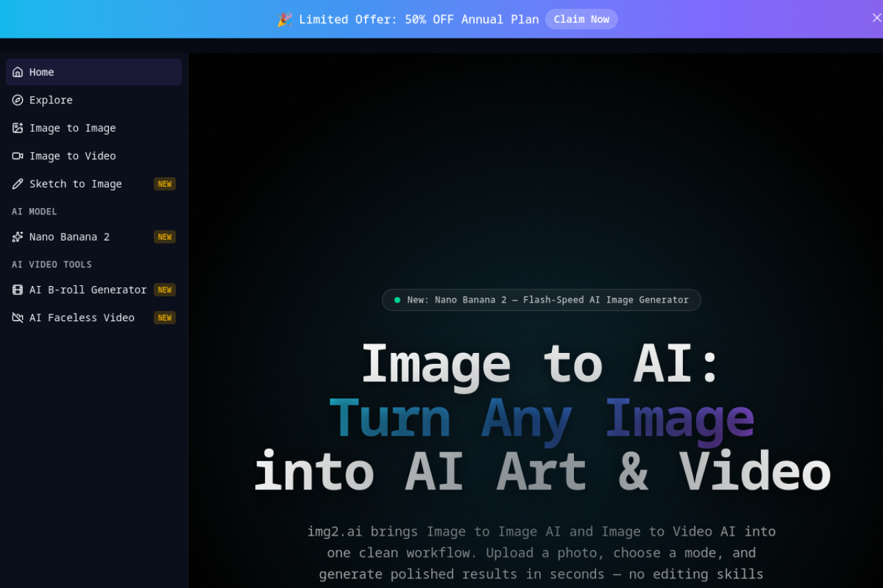Open the Explore menu item
Viewport: 883px width, 588px height.
pyautogui.click(x=94, y=100)
